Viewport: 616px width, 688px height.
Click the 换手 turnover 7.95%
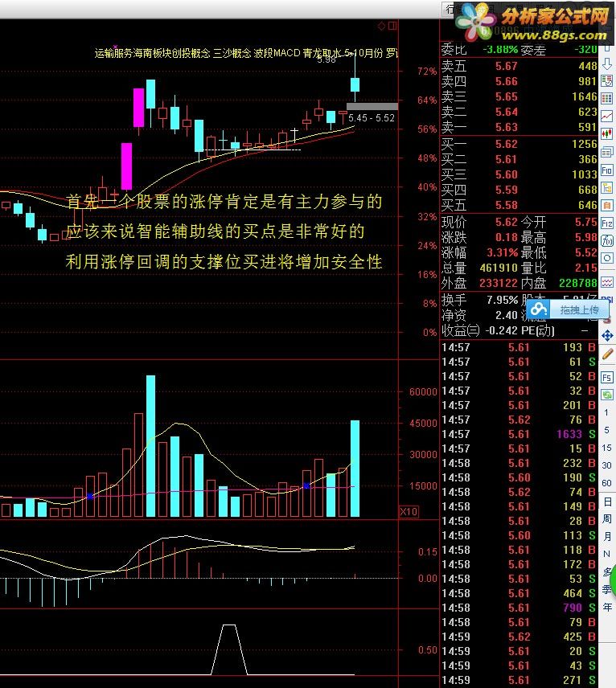[503, 300]
